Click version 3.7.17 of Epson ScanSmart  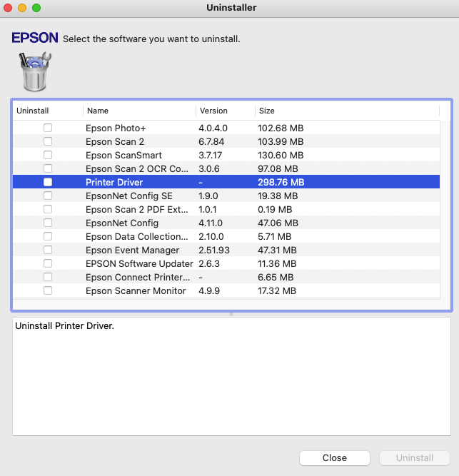click(211, 155)
